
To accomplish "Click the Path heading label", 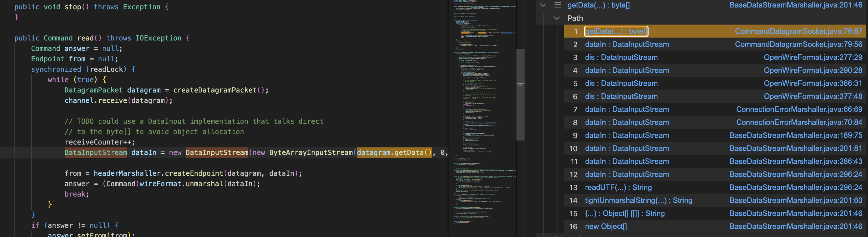I will coord(575,18).
